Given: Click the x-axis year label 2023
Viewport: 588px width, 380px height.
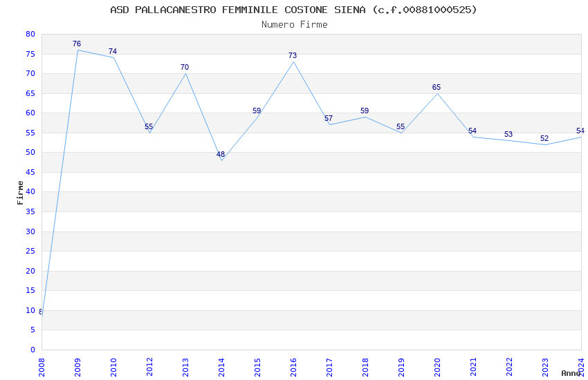Looking at the screenshot, I should [546, 368].
